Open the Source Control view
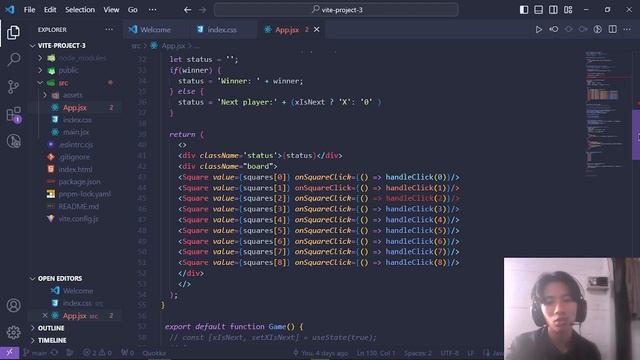 [x=13, y=87]
